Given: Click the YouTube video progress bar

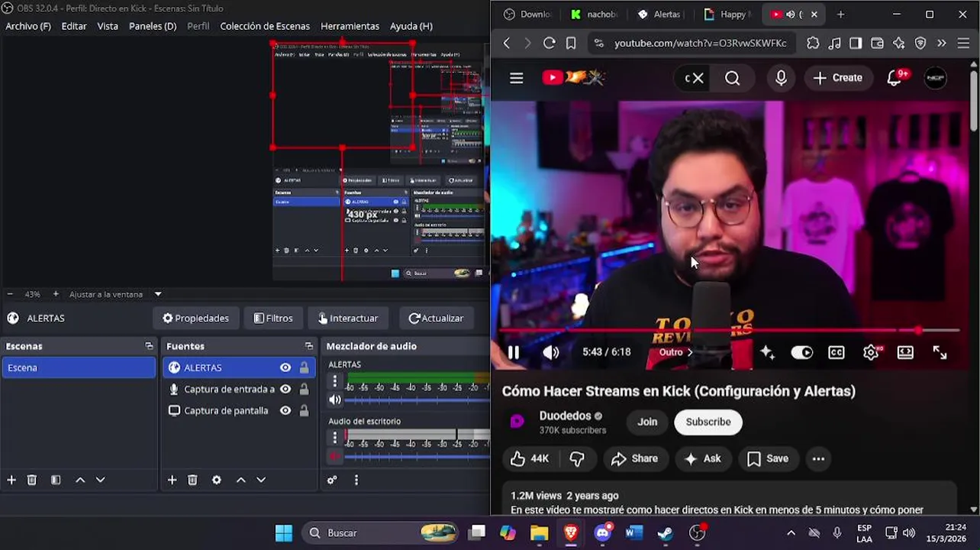Looking at the screenshot, I should tap(729, 331).
